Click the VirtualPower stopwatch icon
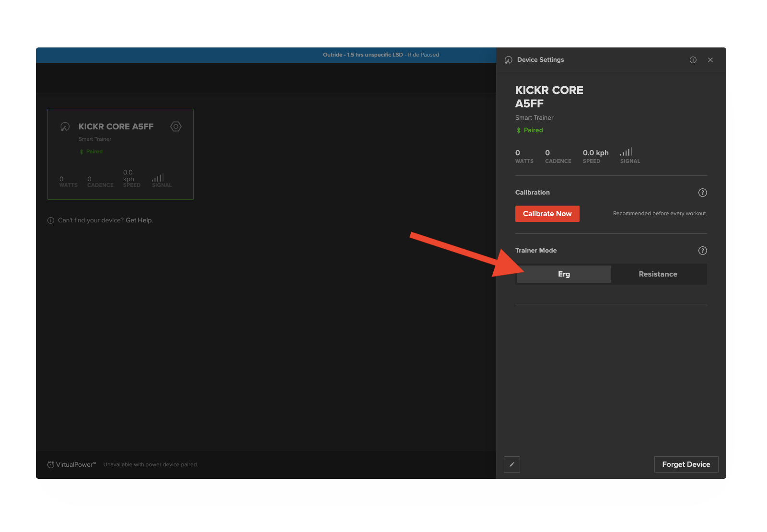767x532 pixels. point(51,464)
